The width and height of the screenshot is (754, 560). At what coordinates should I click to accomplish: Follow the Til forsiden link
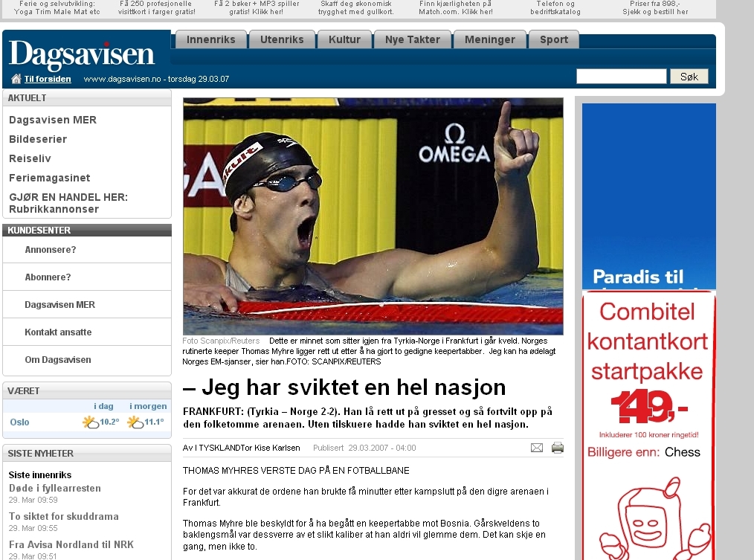48,79
